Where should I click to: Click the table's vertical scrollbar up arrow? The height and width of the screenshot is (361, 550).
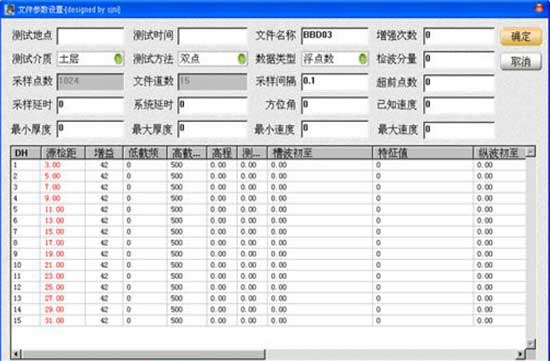click(530, 152)
